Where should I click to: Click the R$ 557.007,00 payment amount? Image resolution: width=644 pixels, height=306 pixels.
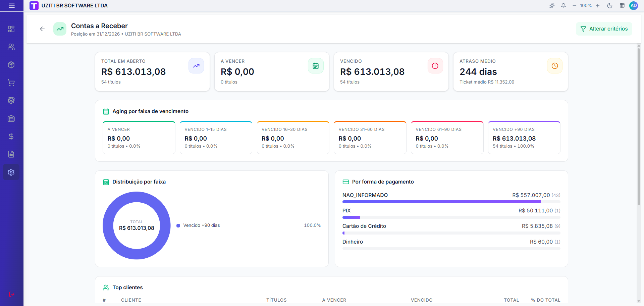[531, 195]
